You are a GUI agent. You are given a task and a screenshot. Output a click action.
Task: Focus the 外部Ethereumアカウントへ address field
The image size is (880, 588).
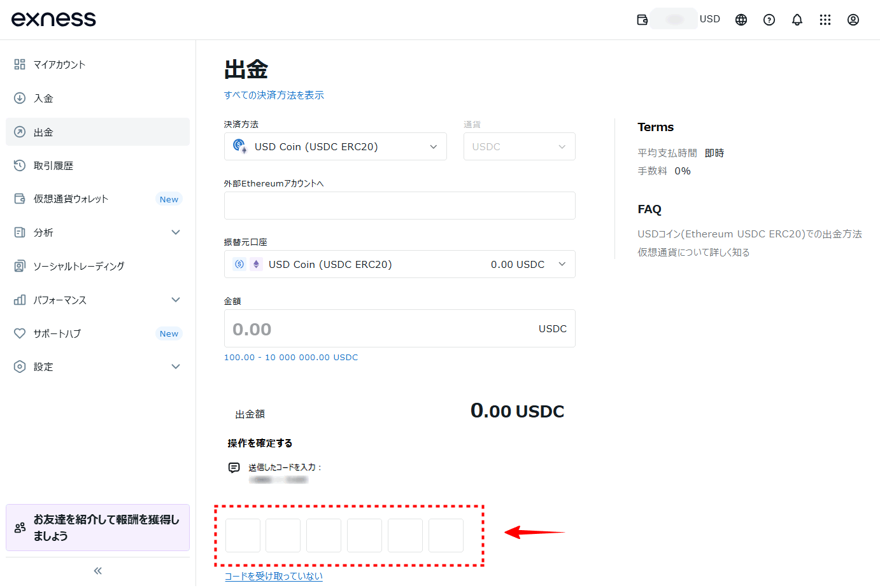pos(400,206)
